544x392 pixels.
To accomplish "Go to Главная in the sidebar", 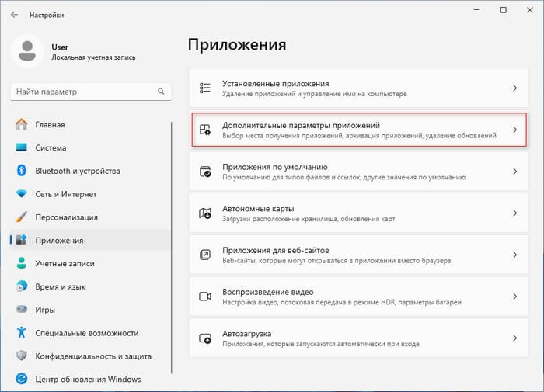I will pyautogui.click(x=50, y=124).
